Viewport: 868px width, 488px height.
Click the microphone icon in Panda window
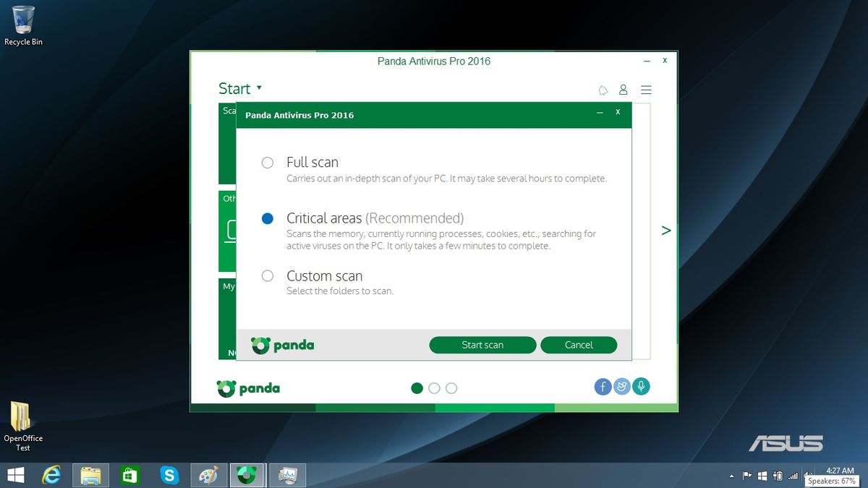641,387
